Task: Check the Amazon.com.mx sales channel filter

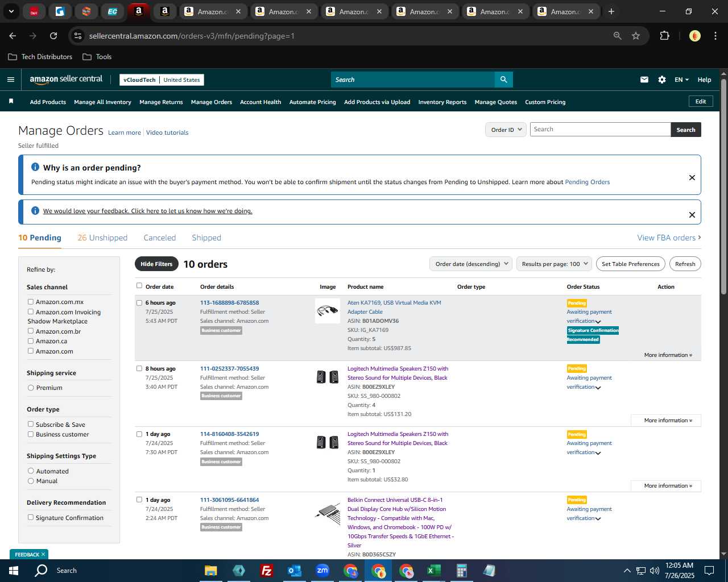Action: (31, 302)
